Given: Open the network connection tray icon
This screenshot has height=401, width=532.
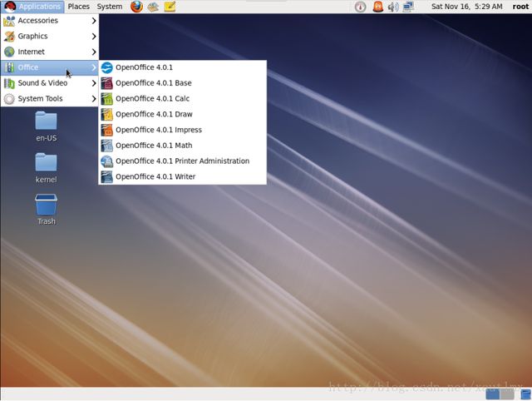Looking at the screenshot, I should 408,7.
